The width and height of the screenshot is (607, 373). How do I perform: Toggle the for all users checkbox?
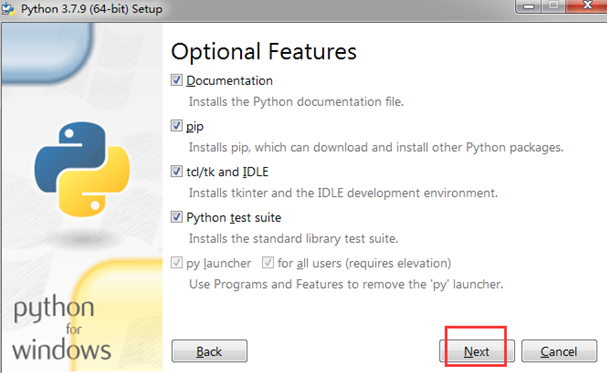pos(268,263)
